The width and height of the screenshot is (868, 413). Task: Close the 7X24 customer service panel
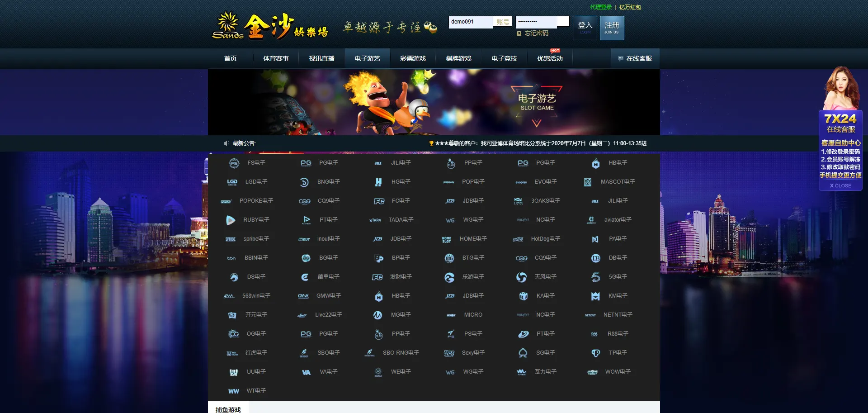[840, 186]
